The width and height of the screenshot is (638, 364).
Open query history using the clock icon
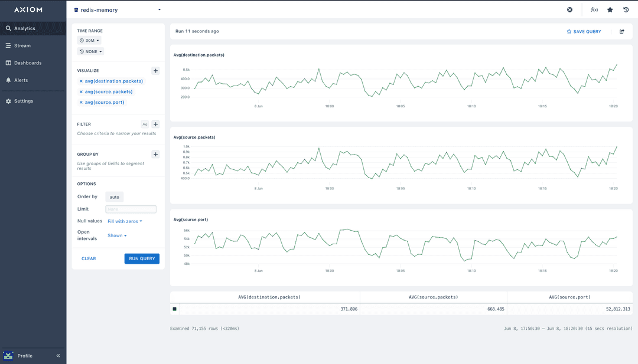pyautogui.click(x=626, y=9)
